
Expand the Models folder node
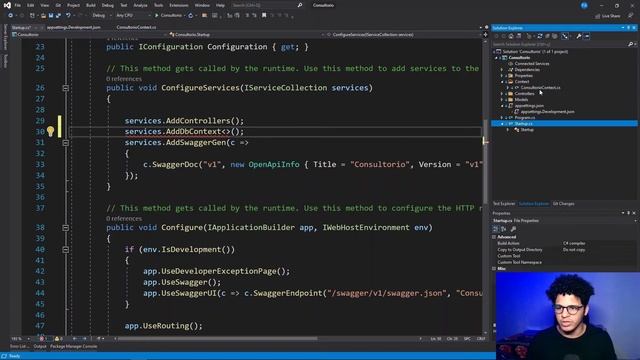[x=502, y=100]
